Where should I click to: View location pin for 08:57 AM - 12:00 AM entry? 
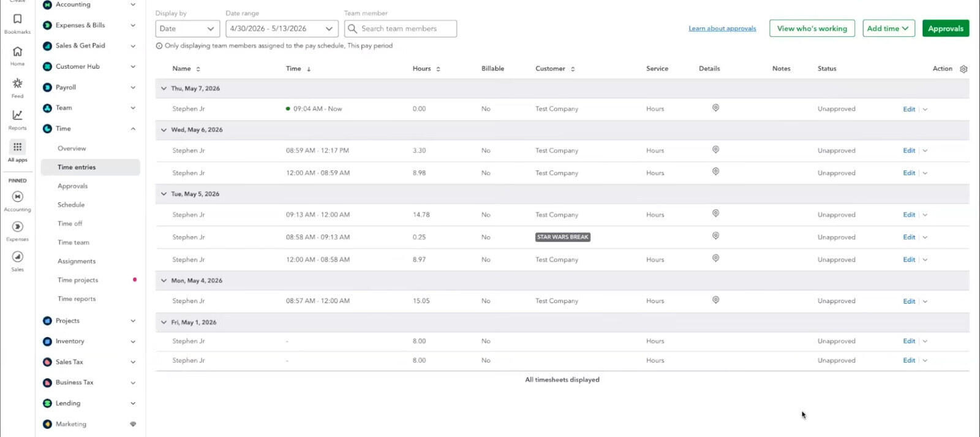tap(715, 300)
